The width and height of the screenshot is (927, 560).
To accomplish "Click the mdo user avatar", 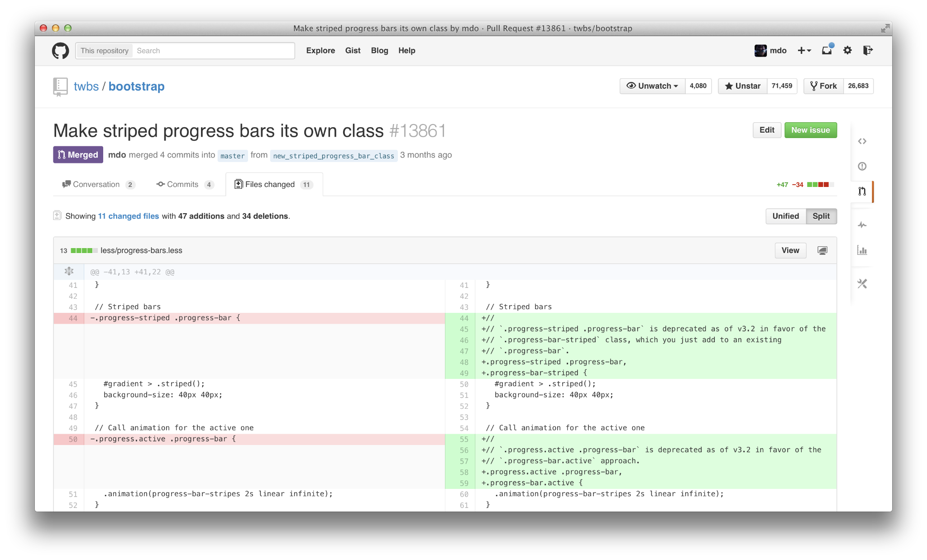I will [760, 51].
